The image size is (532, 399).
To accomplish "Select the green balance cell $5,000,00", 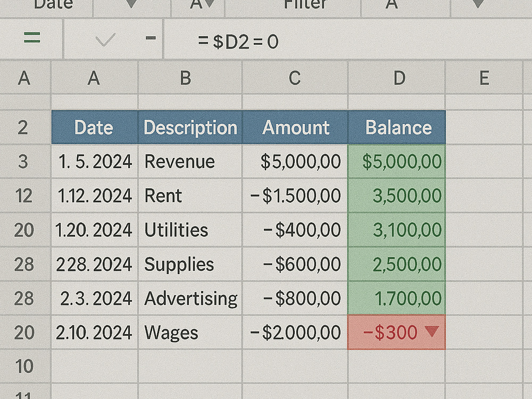I will (397, 162).
